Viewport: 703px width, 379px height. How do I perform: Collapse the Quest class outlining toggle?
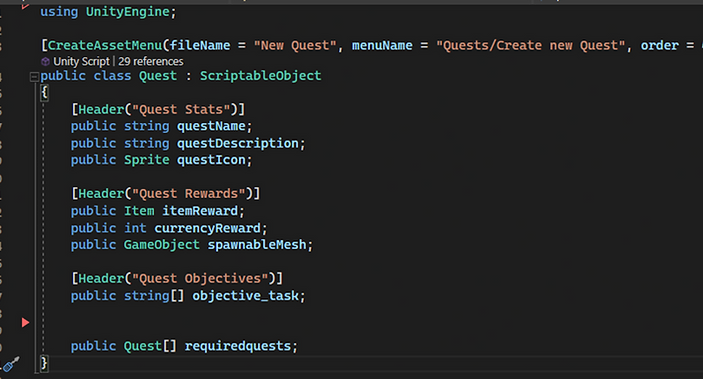(34, 77)
